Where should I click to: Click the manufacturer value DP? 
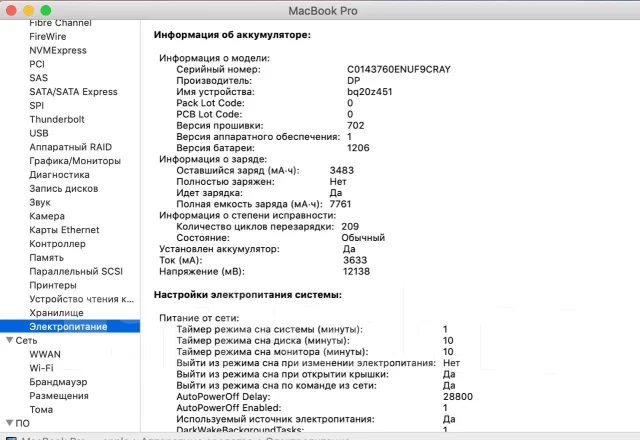(353, 81)
